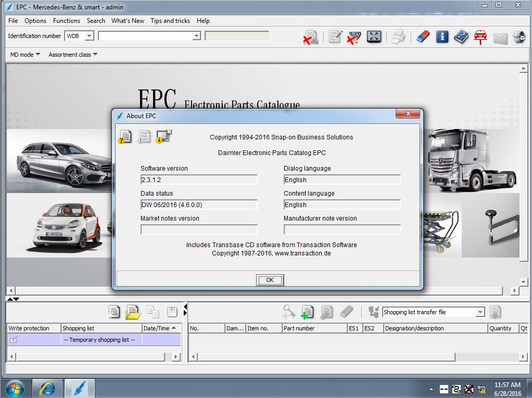Click the remove filter icon with red X
532x398 pixels.
point(354,37)
